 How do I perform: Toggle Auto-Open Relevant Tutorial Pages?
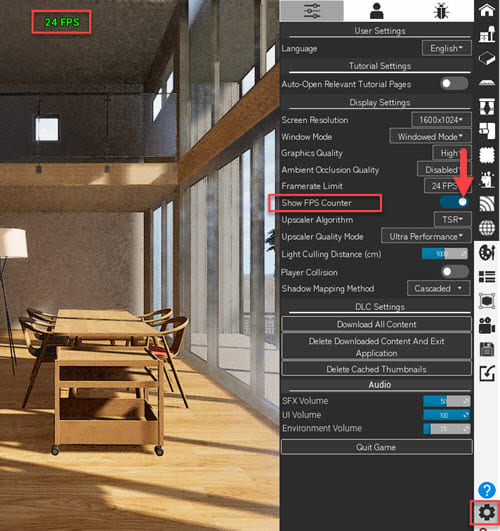pyautogui.click(x=454, y=84)
